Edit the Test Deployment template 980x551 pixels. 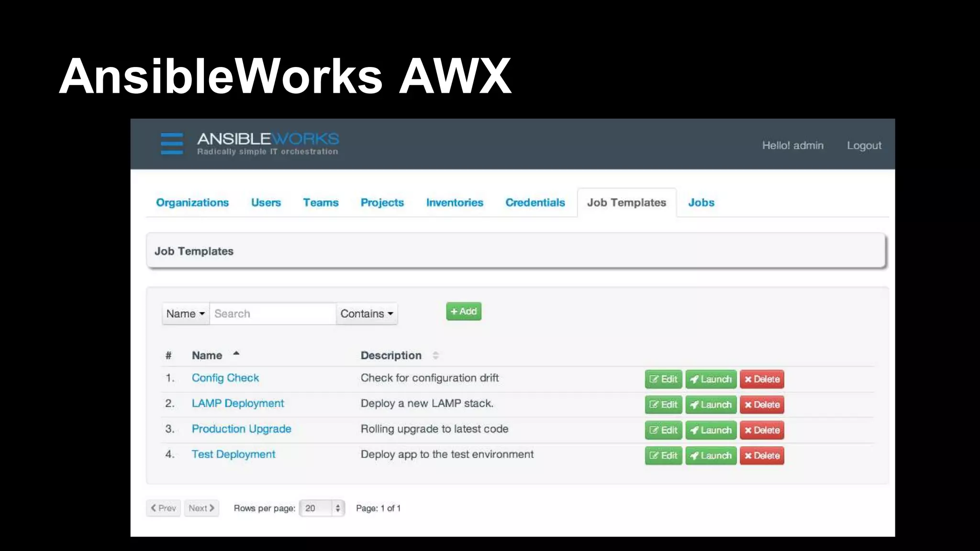(663, 455)
